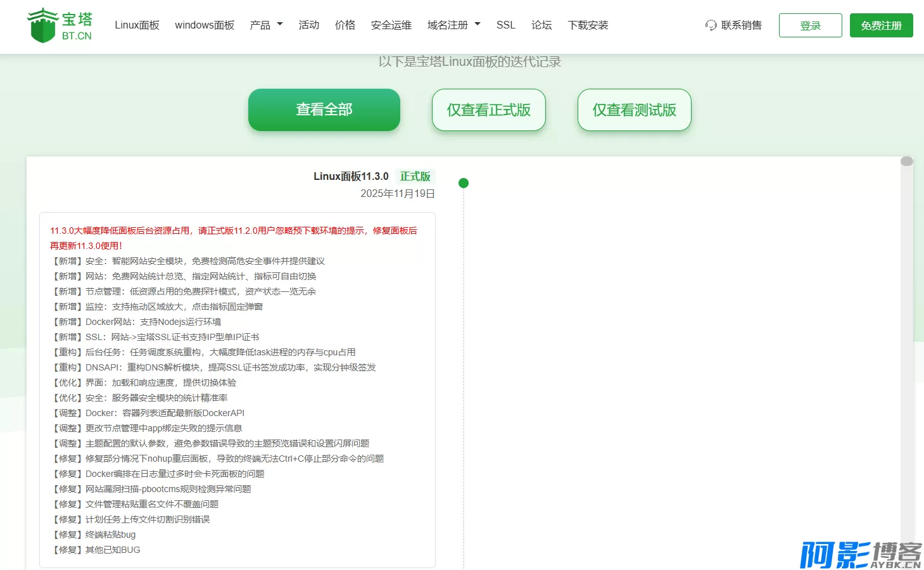Click the green timeline dot marker
The width and height of the screenshot is (924, 570).
pyautogui.click(x=464, y=183)
